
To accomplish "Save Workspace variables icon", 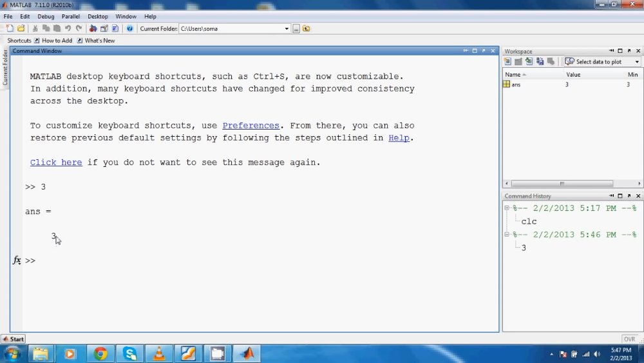I will pyautogui.click(x=540, y=61).
